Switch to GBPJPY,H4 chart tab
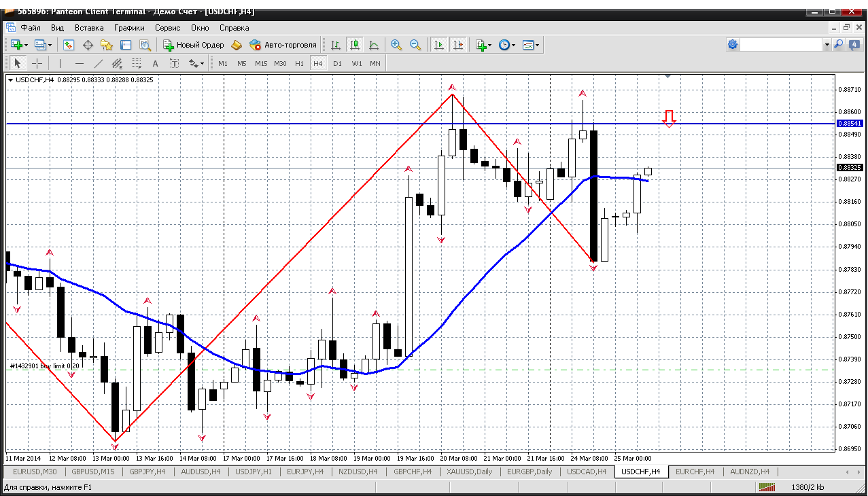 [147, 472]
